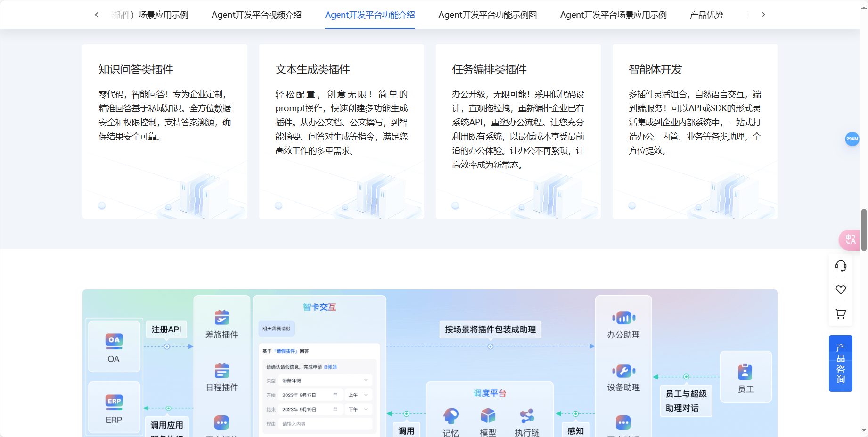Screen dimensions: 868x437
Task: Expand the 下午 dropdown for end time
Action: (x=358, y=409)
